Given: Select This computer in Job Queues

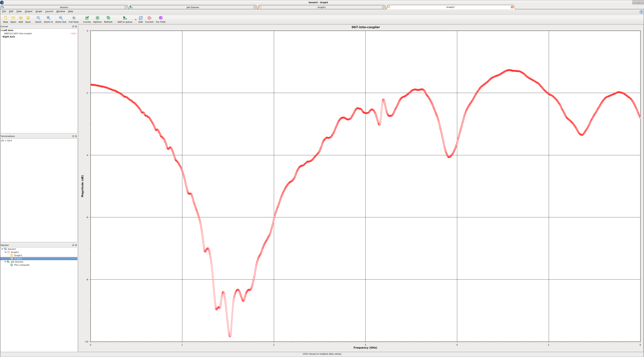Looking at the screenshot, I should 22,265.
